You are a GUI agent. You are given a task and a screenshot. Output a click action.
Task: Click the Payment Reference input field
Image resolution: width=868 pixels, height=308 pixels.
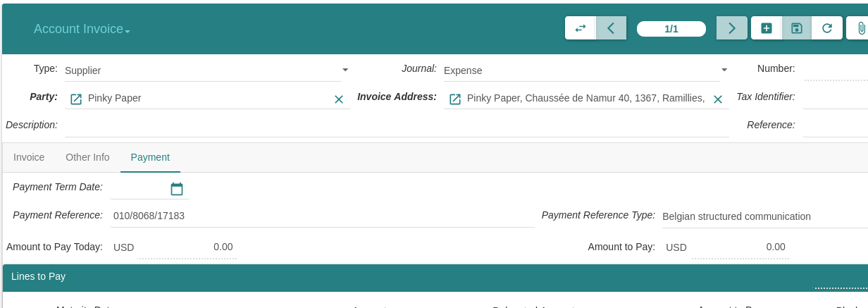point(322,216)
